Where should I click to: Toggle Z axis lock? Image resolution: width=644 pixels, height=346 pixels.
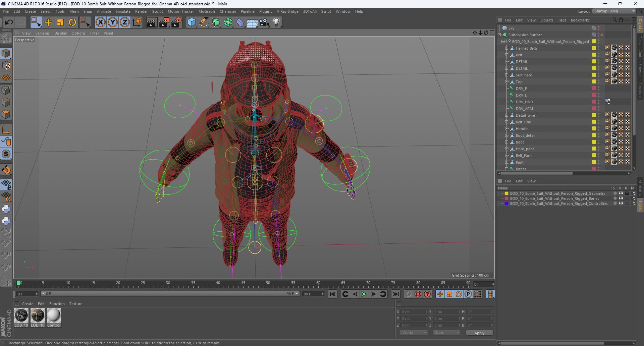[x=125, y=22]
